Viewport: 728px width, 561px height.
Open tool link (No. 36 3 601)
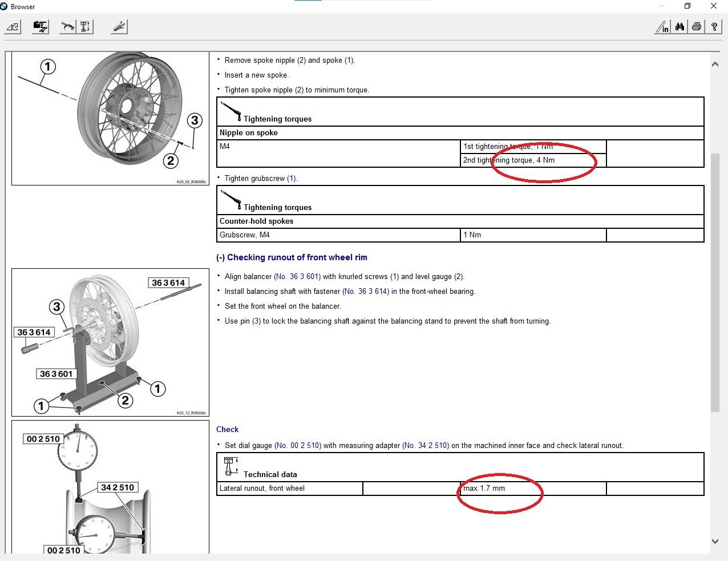[x=297, y=277]
